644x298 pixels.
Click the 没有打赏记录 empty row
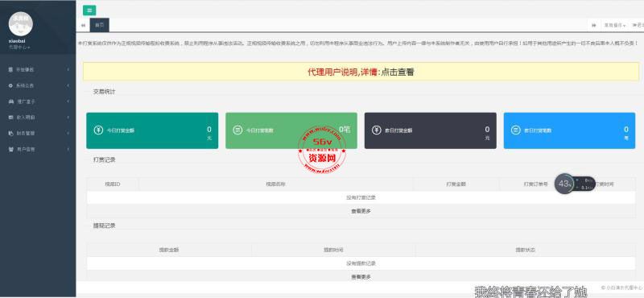point(361,197)
